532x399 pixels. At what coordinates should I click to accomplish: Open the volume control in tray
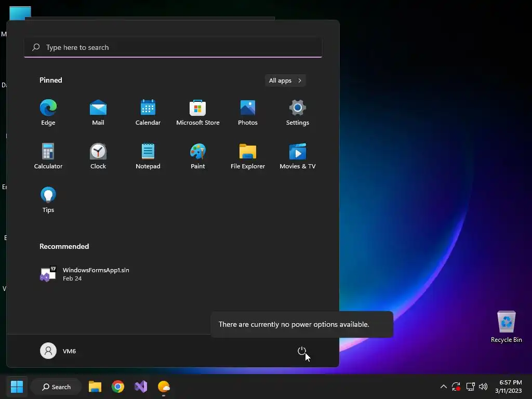pos(483,387)
